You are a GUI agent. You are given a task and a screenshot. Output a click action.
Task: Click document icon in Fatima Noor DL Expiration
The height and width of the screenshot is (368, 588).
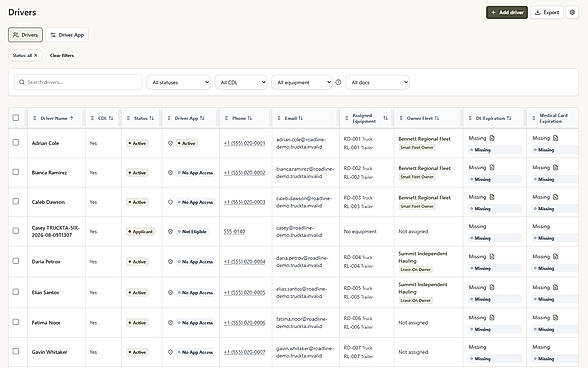coord(492,317)
